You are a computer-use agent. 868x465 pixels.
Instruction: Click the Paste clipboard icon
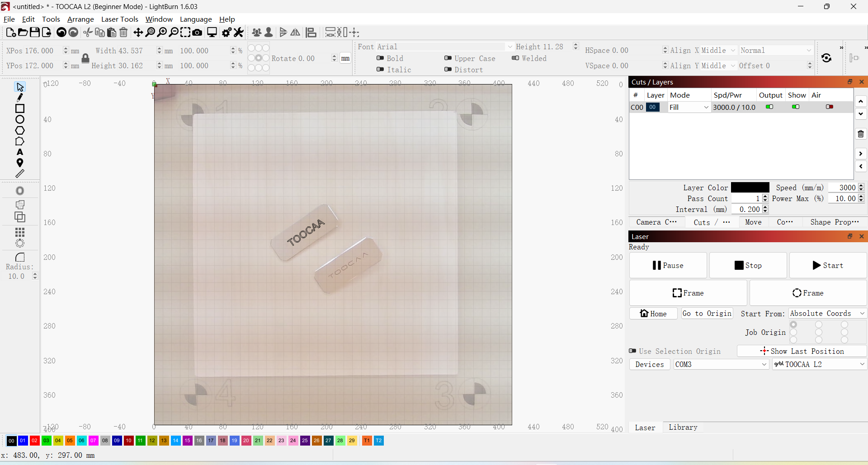(112, 33)
